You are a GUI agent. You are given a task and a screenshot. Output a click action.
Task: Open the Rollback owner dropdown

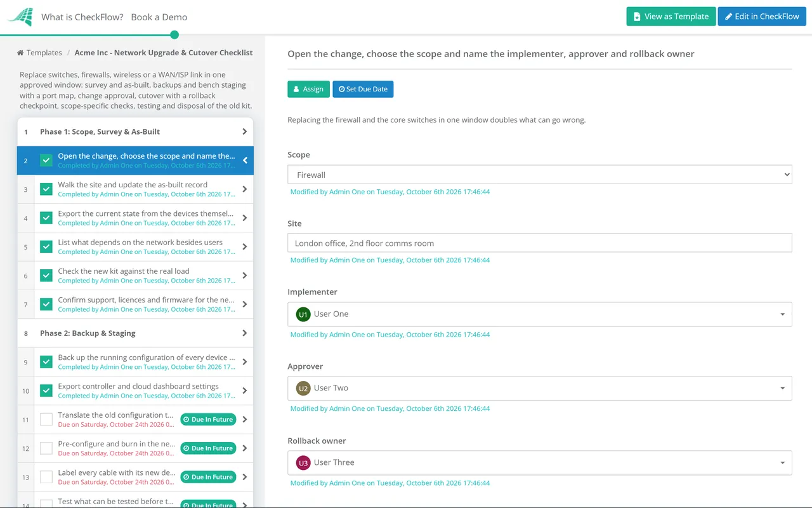[x=540, y=463]
